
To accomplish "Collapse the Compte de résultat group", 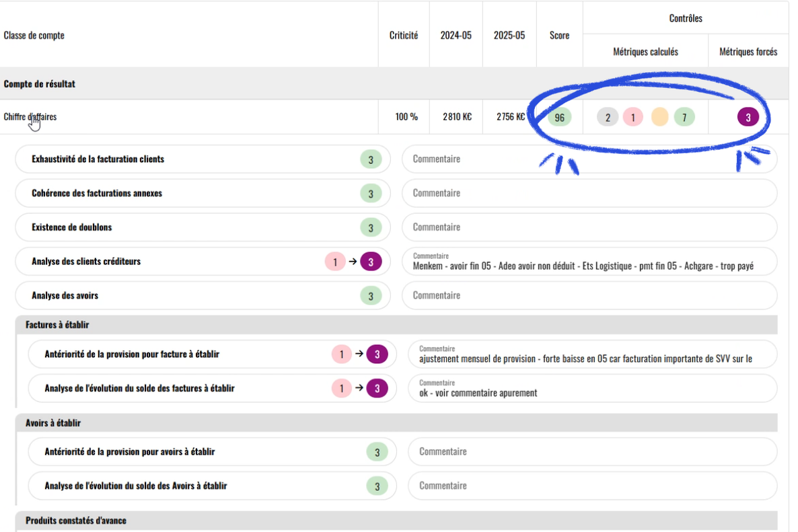I will [38, 83].
